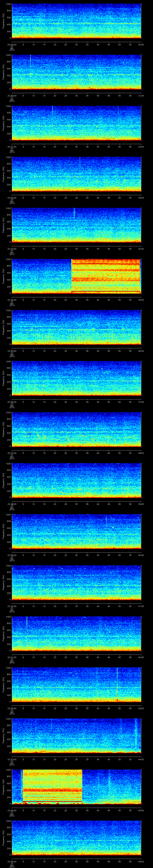Viewport: 153px width, 868px height.
Task: Click the last spectrogram panel starting at 22:45:00
Action: click(76, 838)
